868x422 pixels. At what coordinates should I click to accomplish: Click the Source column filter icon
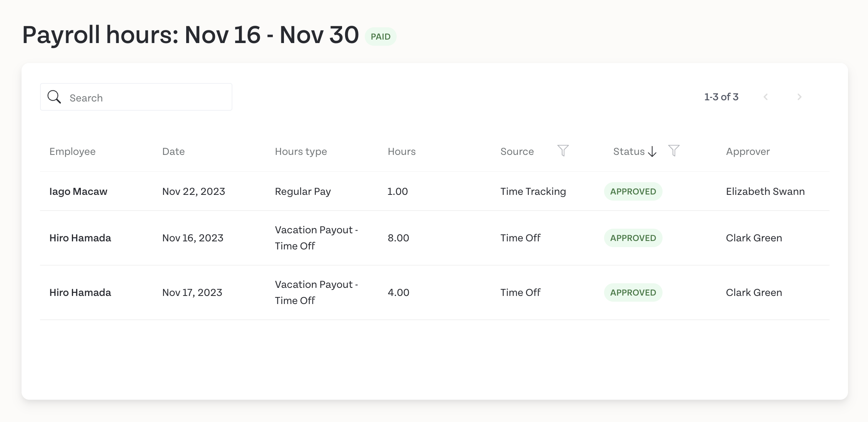tap(563, 151)
